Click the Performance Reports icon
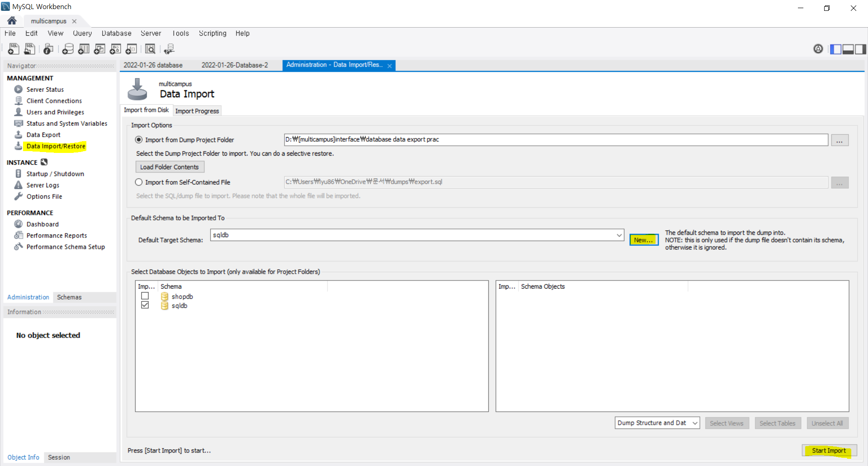This screenshot has width=868, height=466. (x=19, y=235)
